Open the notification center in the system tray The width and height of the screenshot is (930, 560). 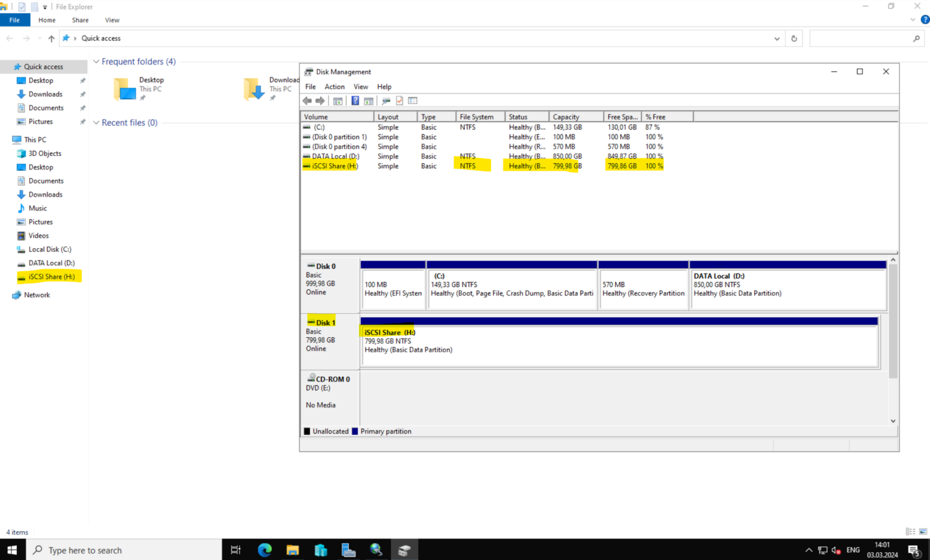(914, 550)
